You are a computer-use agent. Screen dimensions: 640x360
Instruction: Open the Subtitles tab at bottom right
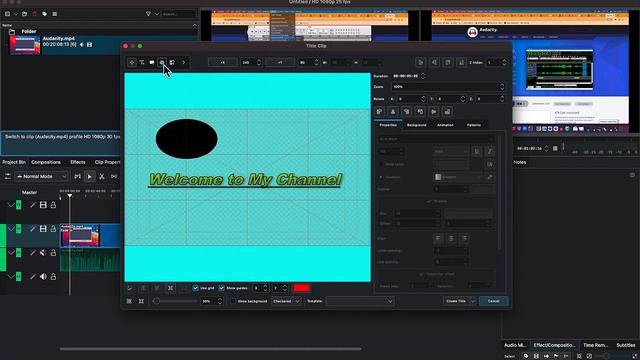[626, 345]
